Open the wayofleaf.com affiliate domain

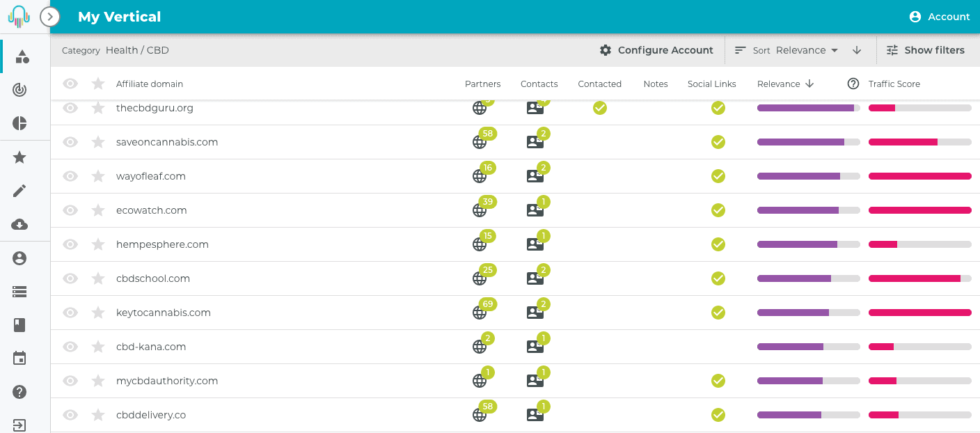(151, 176)
